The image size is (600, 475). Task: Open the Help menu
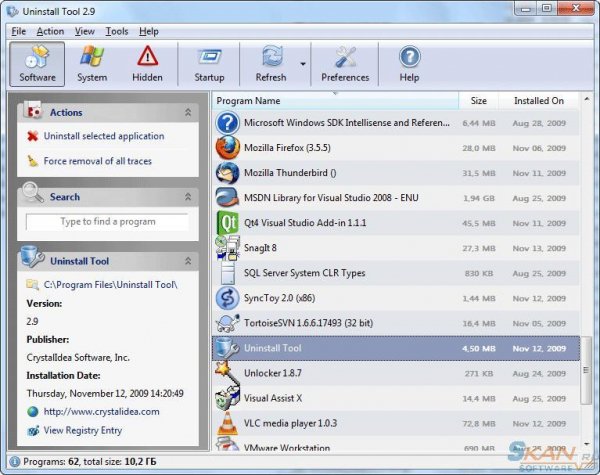[x=148, y=31]
